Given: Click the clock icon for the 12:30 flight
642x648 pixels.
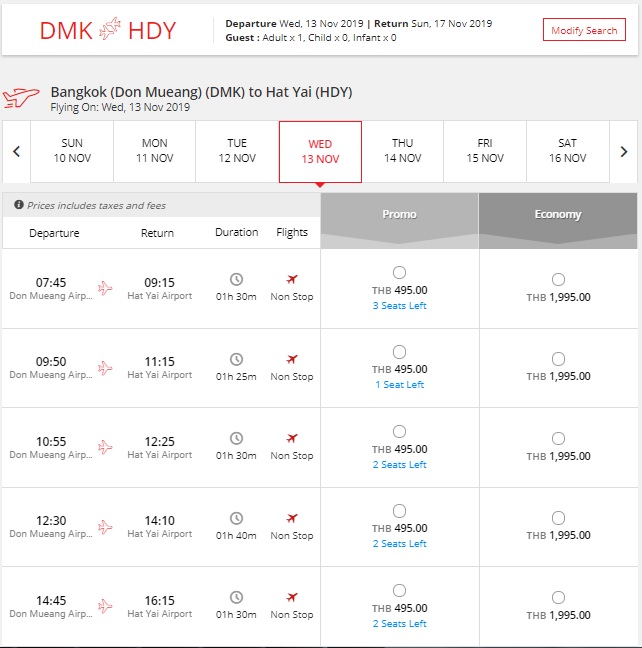Looking at the screenshot, I should pyautogui.click(x=236, y=518).
